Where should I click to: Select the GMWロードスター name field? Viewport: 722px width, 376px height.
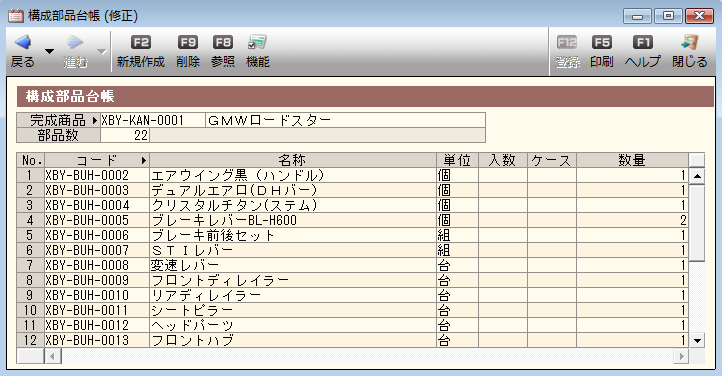(x=345, y=121)
